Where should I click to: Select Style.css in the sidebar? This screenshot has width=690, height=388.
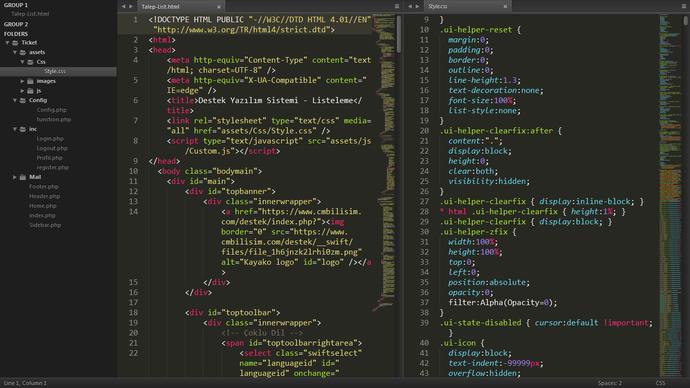(x=58, y=71)
